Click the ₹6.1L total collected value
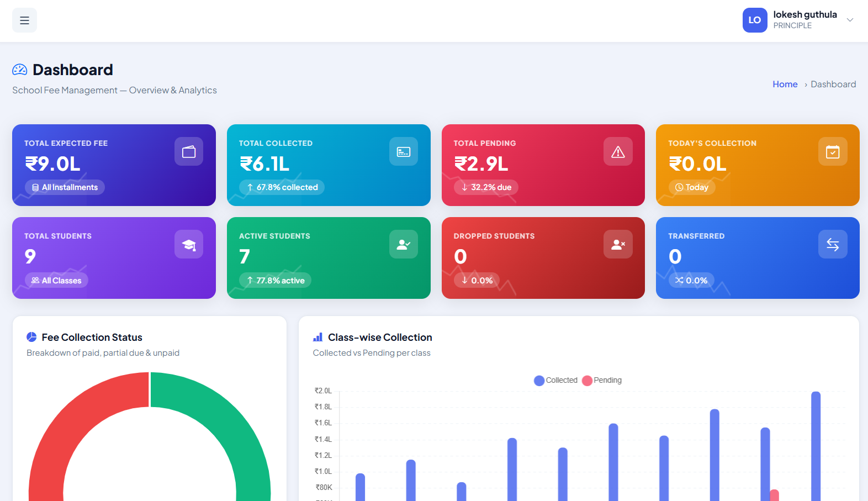 [x=264, y=164]
